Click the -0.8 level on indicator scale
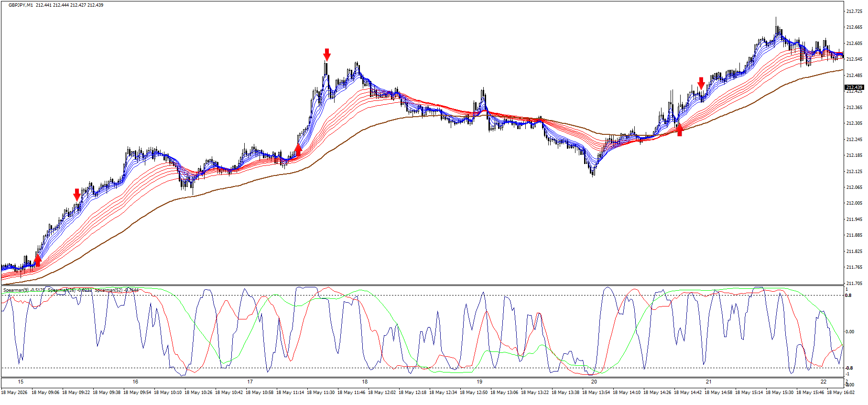The width and height of the screenshot is (868, 405). pos(848,368)
